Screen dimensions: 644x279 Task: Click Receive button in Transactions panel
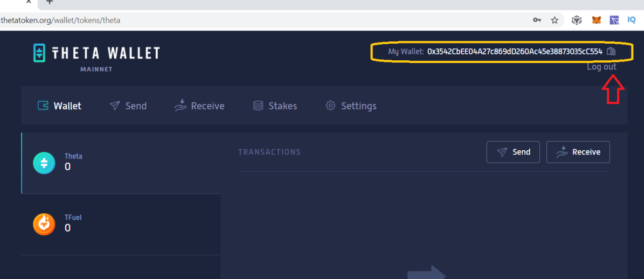click(x=578, y=152)
